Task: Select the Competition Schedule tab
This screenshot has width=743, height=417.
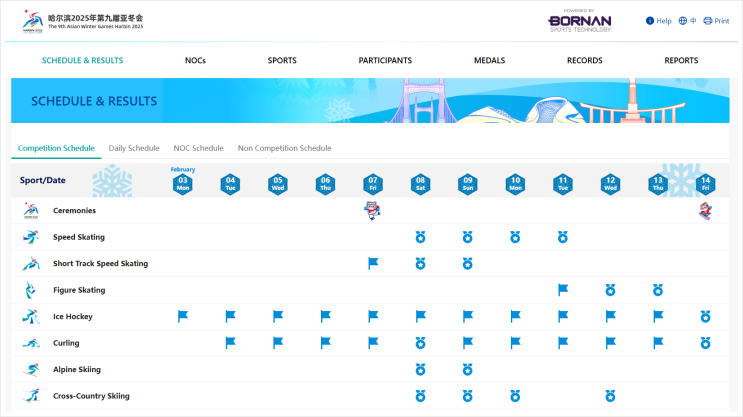Action: pos(56,148)
